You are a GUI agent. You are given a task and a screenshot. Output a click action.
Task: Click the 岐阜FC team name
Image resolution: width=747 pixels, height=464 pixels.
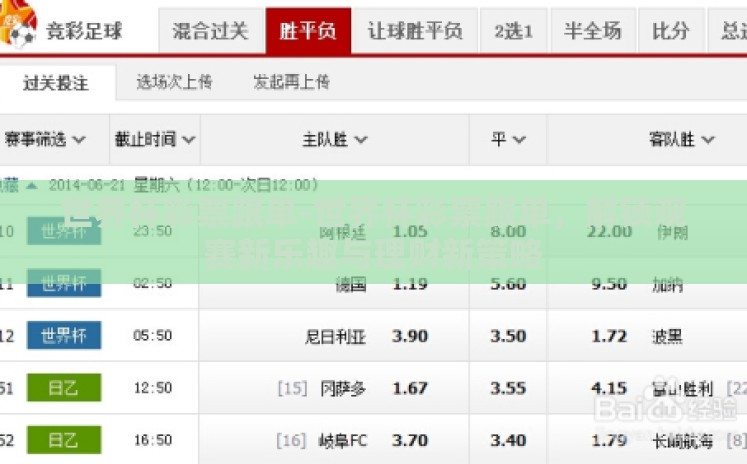(x=343, y=441)
